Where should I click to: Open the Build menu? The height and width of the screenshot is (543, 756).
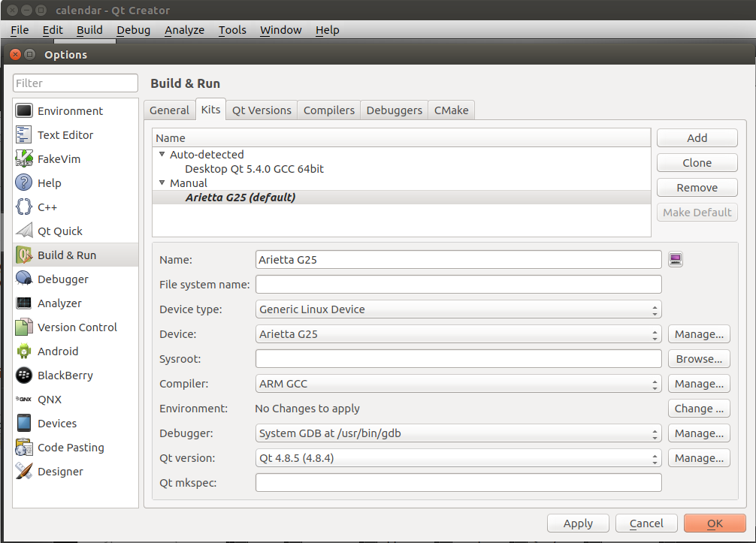pyautogui.click(x=89, y=30)
